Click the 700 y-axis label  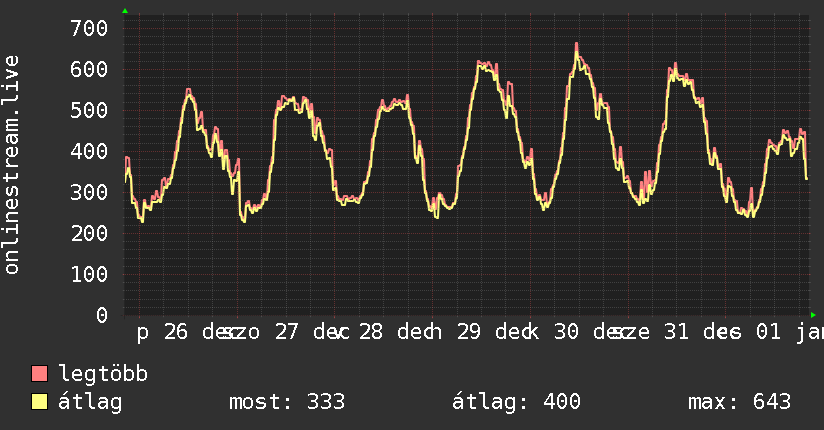coord(89,28)
